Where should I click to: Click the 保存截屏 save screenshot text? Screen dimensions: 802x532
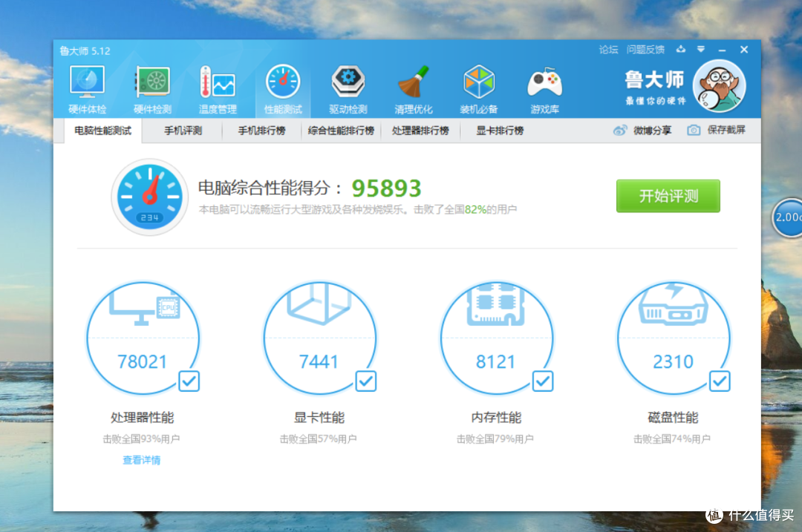(726, 131)
